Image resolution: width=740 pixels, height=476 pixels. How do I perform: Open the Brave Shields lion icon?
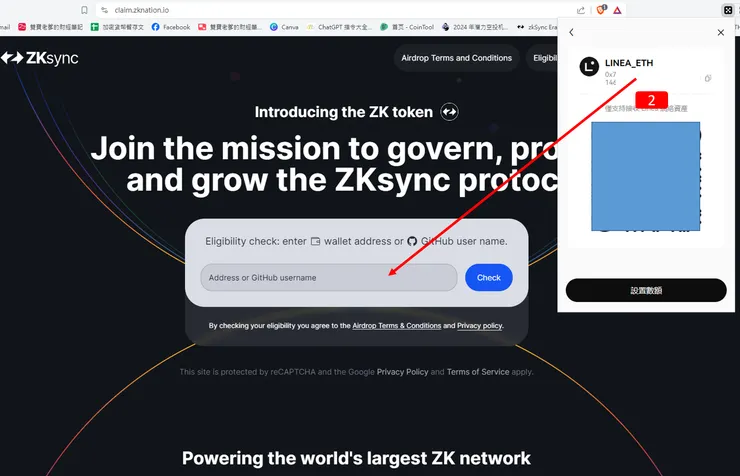(601, 9)
